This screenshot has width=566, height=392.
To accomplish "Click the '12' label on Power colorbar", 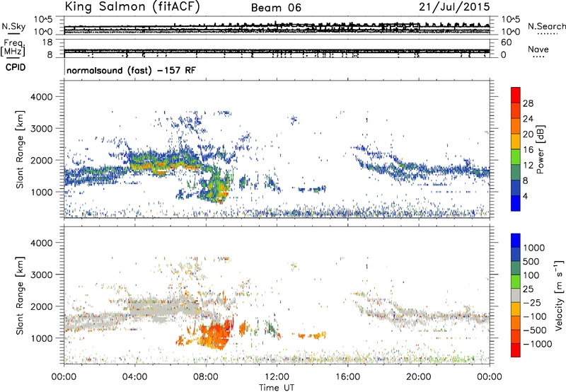I will coord(528,166).
